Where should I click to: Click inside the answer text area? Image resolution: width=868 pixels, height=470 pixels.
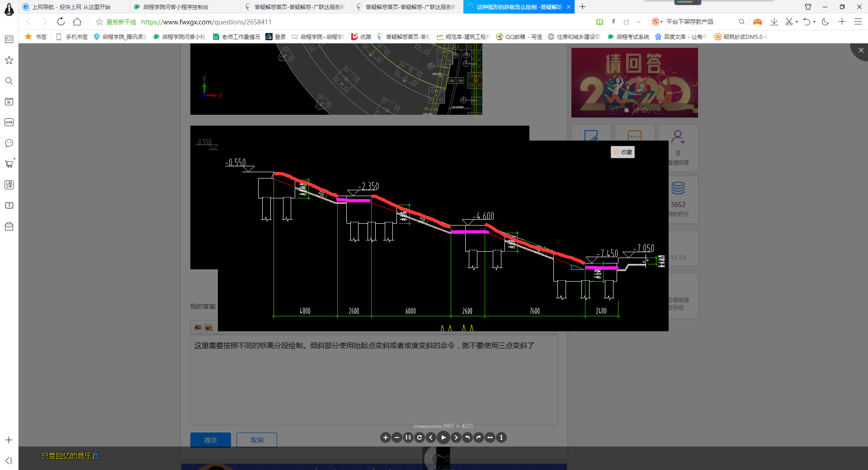pyautogui.click(x=374, y=380)
